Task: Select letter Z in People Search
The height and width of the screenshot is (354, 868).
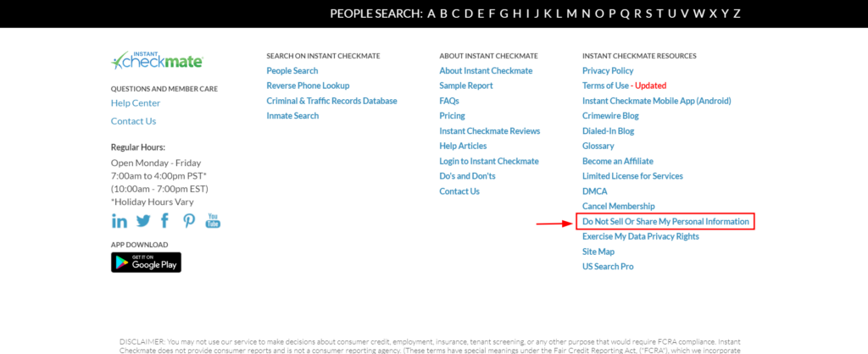Action: click(737, 14)
